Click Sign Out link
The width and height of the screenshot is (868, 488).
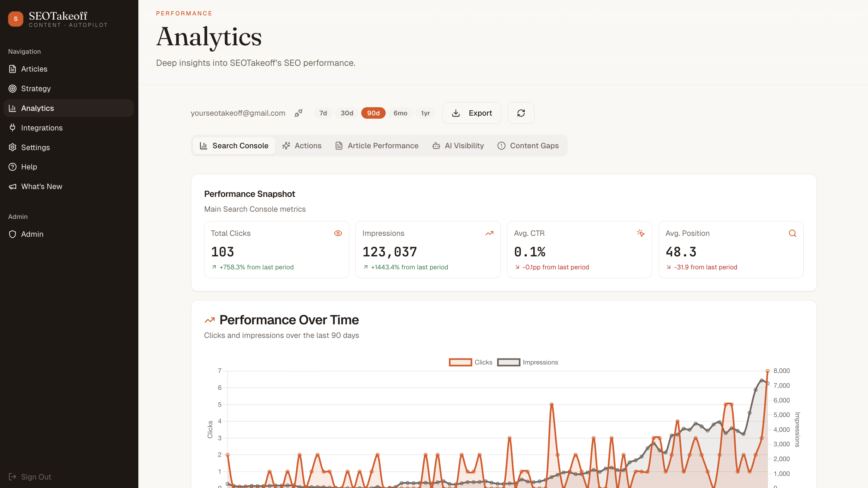(x=36, y=477)
